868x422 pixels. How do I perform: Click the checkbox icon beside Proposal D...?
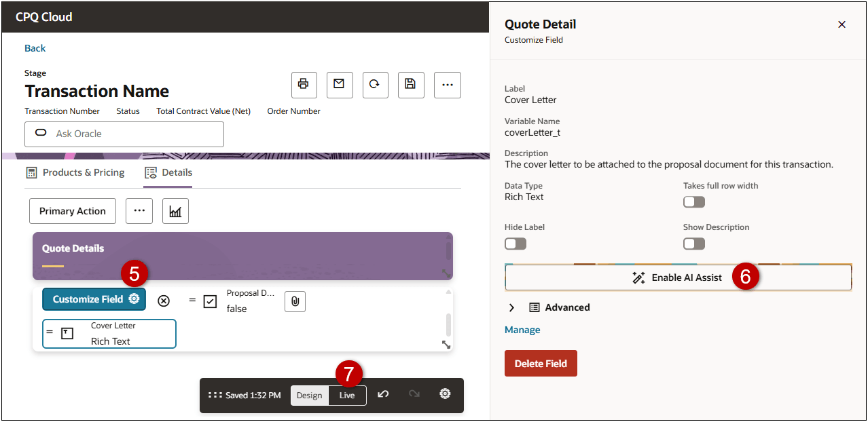tap(211, 301)
